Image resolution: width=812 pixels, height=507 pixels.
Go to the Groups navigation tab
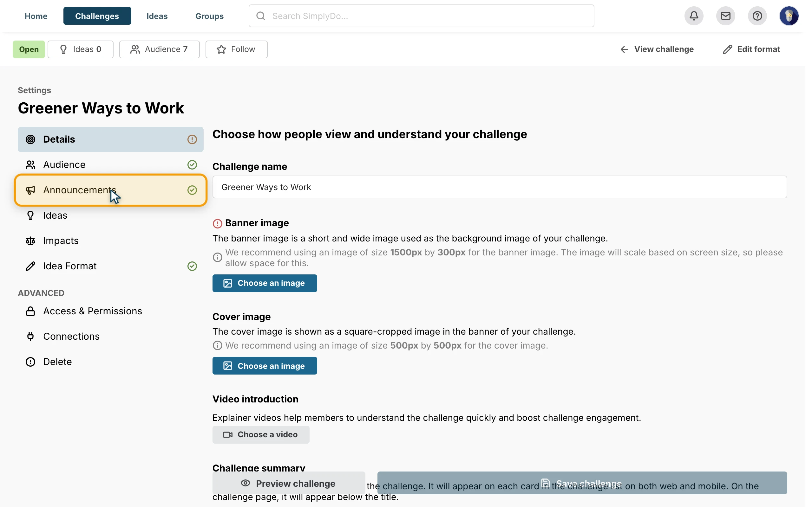tap(209, 16)
